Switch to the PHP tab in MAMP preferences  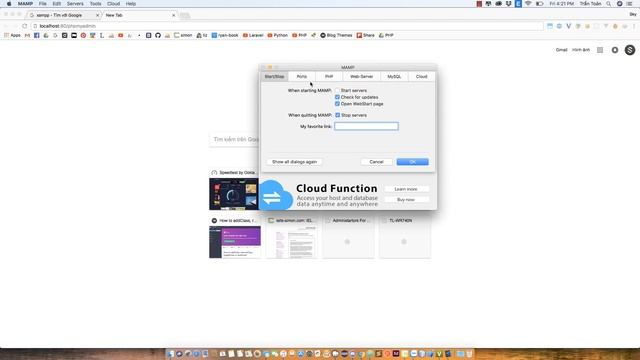click(329, 76)
